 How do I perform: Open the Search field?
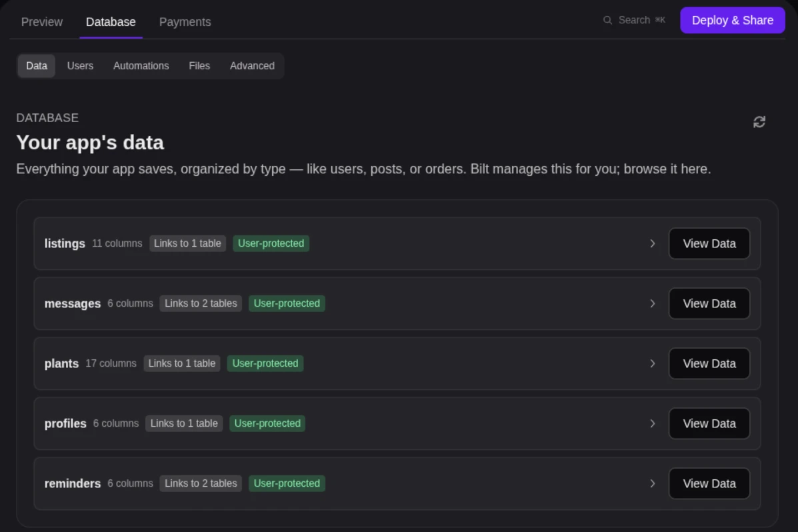coord(635,21)
